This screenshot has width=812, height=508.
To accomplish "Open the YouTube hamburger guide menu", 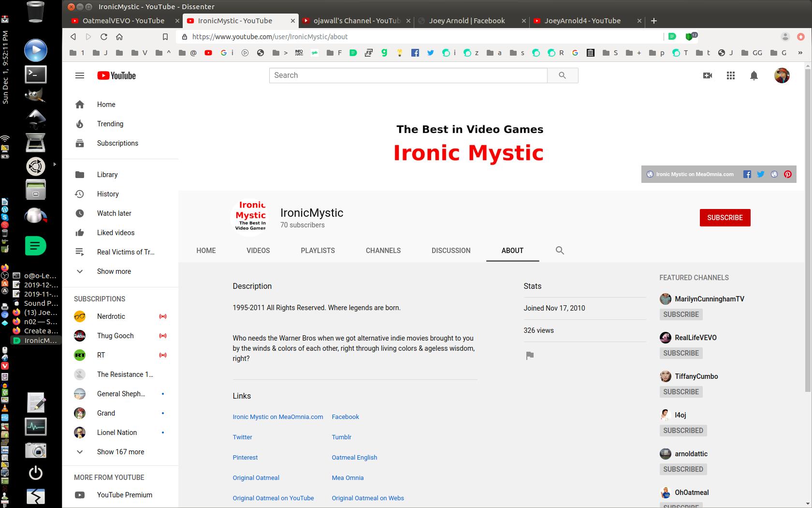I will [80, 75].
